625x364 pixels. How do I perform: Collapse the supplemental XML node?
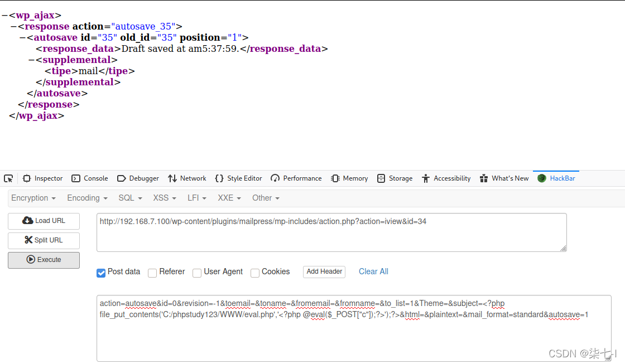[x=31, y=60]
